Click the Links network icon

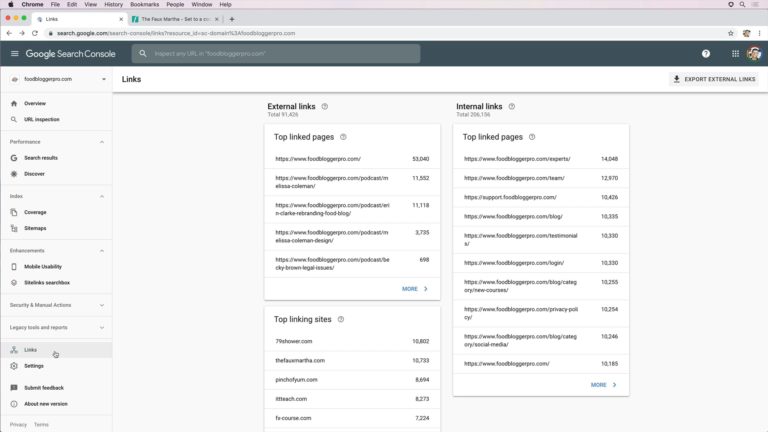[x=14, y=350]
